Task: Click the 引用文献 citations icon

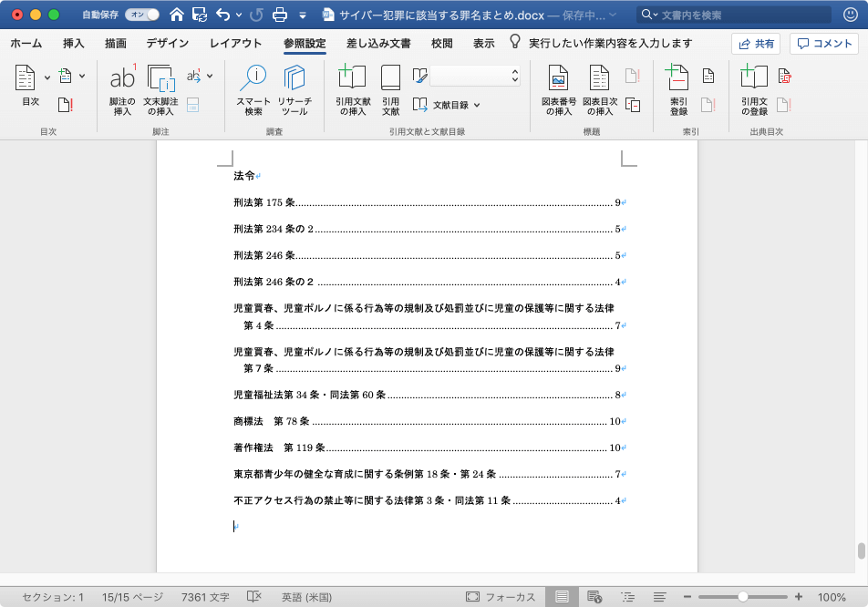Action: point(391,90)
